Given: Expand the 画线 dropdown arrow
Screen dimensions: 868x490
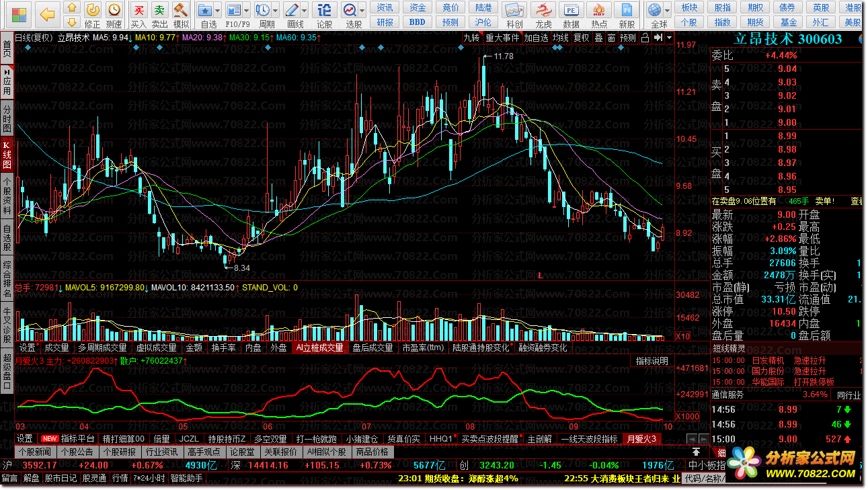Looking at the screenshot, I should click(x=305, y=9).
